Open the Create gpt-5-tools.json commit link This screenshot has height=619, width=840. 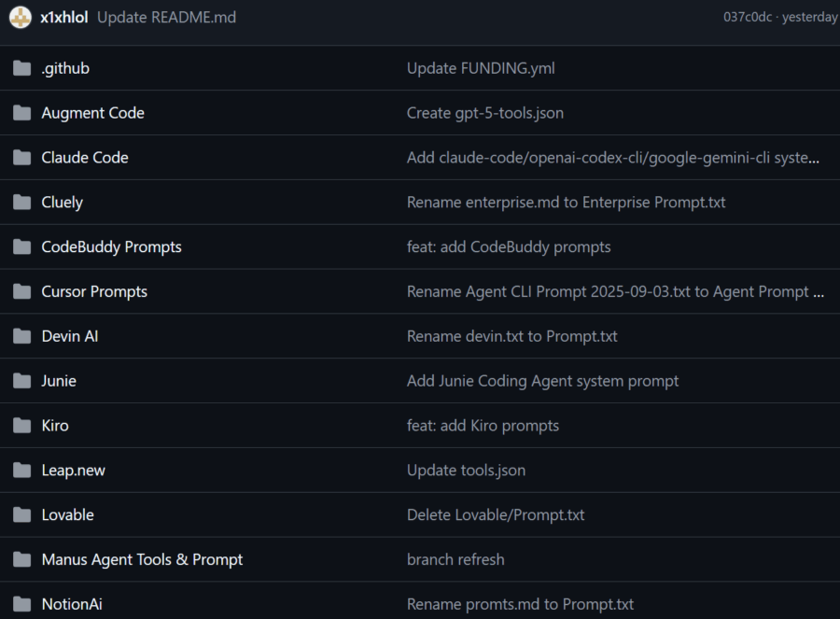click(484, 113)
